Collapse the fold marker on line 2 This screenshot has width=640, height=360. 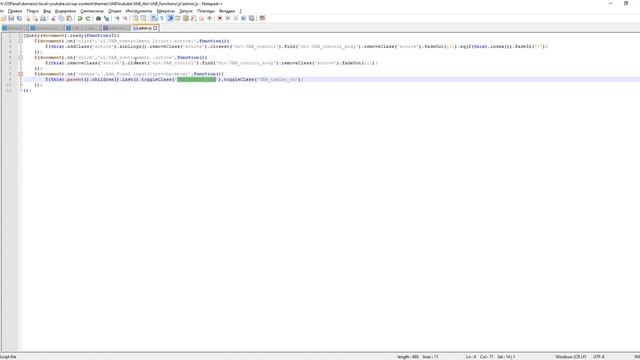point(20,41)
